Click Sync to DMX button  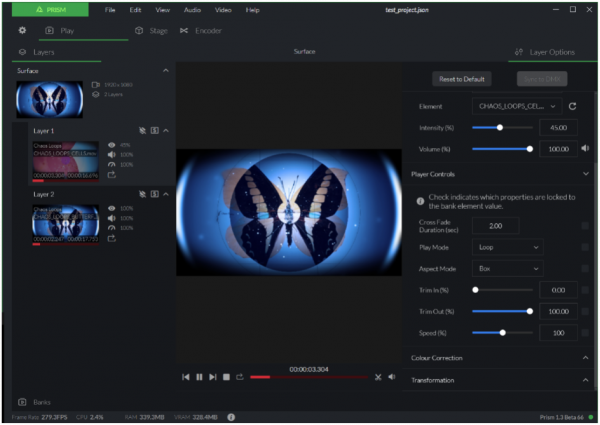point(542,79)
